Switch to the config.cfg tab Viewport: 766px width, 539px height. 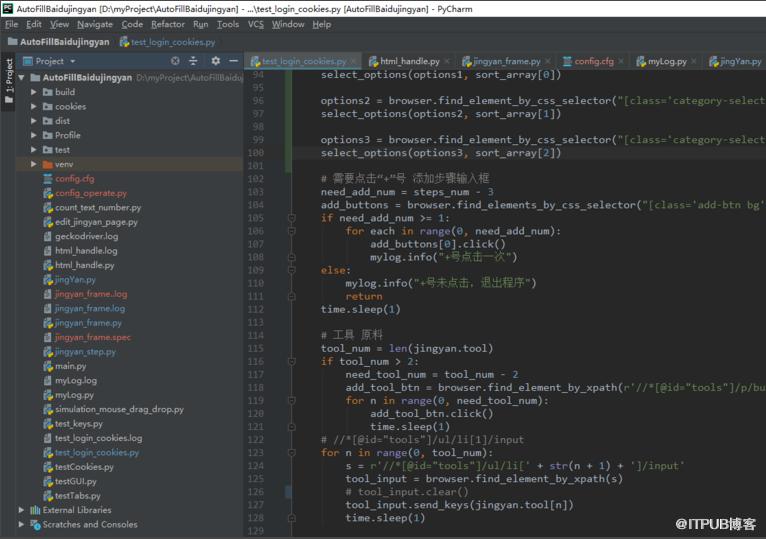click(594, 61)
